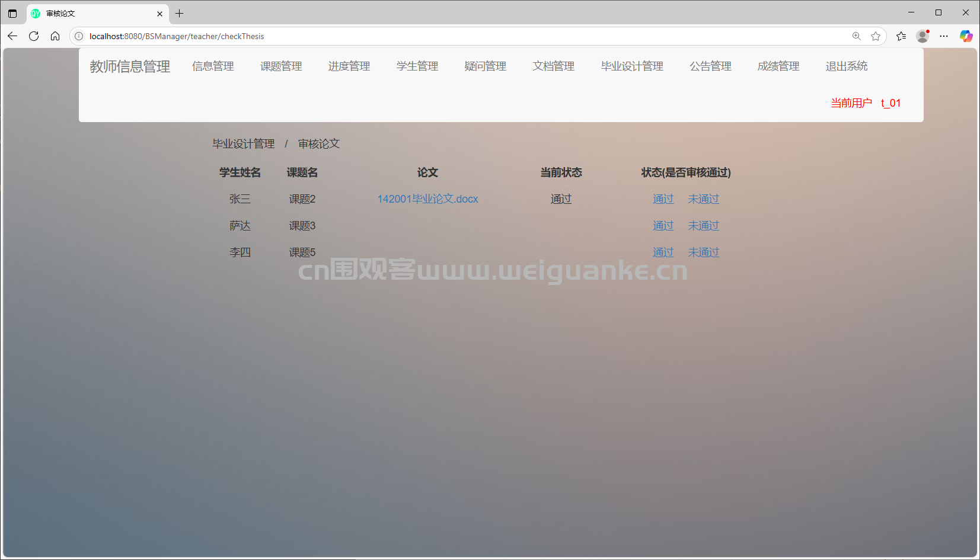Click the 课题5 cell
Screen dimensions: 980x560
pos(302,252)
